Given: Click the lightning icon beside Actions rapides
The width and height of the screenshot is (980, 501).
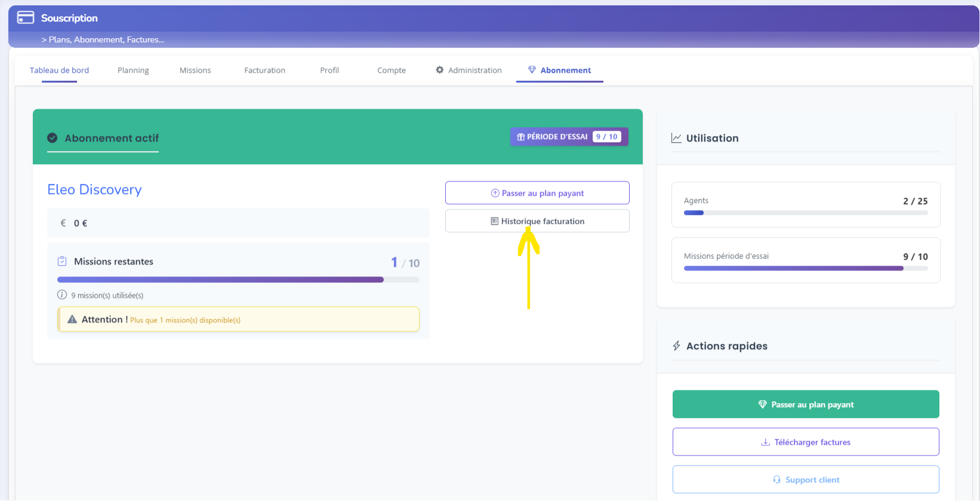Looking at the screenshot, I should (676, 346).
